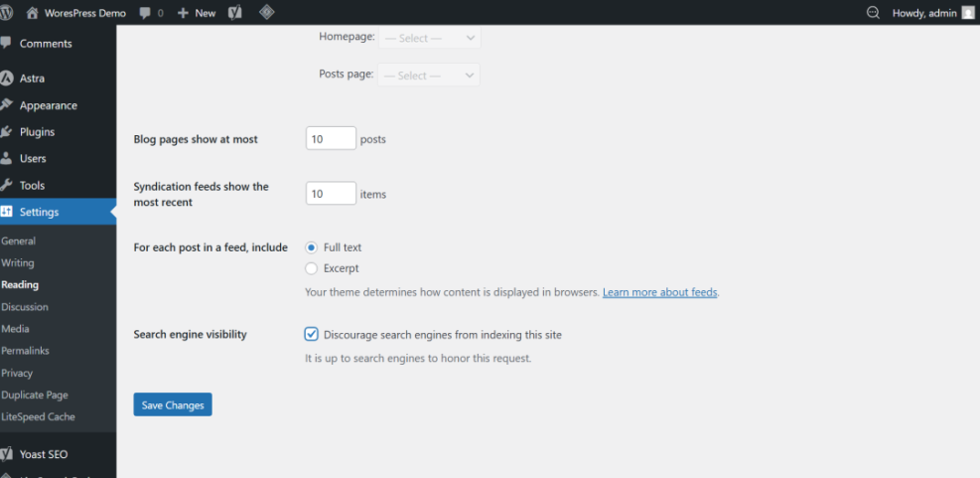Click the New link in admin bar
This screenshot has width=980, height=478.
click(x=205, y=13)
